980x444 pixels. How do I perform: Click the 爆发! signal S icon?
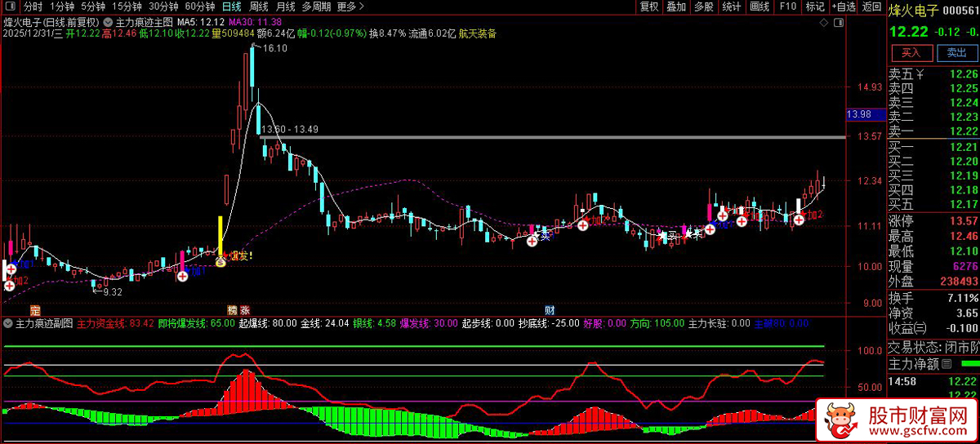[x=220, y=263]
